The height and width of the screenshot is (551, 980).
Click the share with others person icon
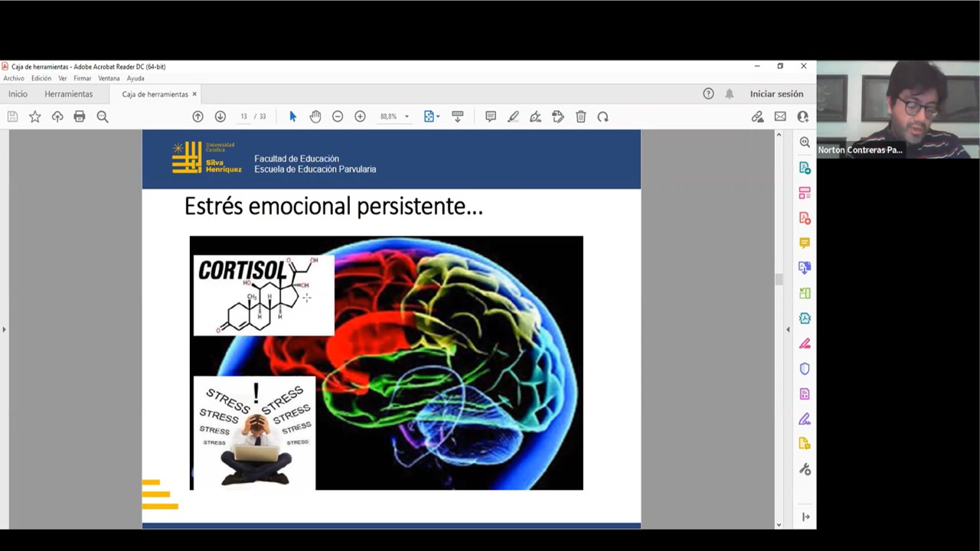(x=802, y=116)
